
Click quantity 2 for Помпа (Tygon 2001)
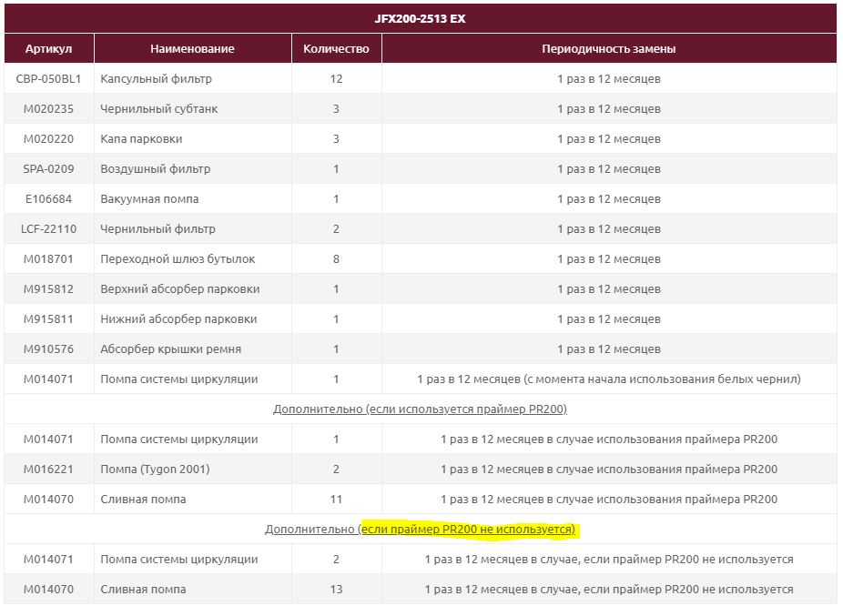pyautogui.click(x=336, y=470)
